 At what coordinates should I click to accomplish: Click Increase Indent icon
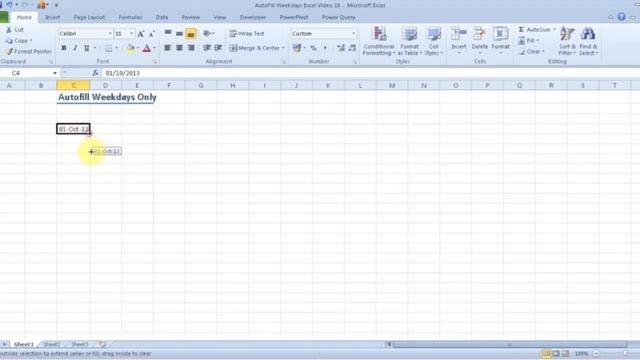[x=218, y=48]
